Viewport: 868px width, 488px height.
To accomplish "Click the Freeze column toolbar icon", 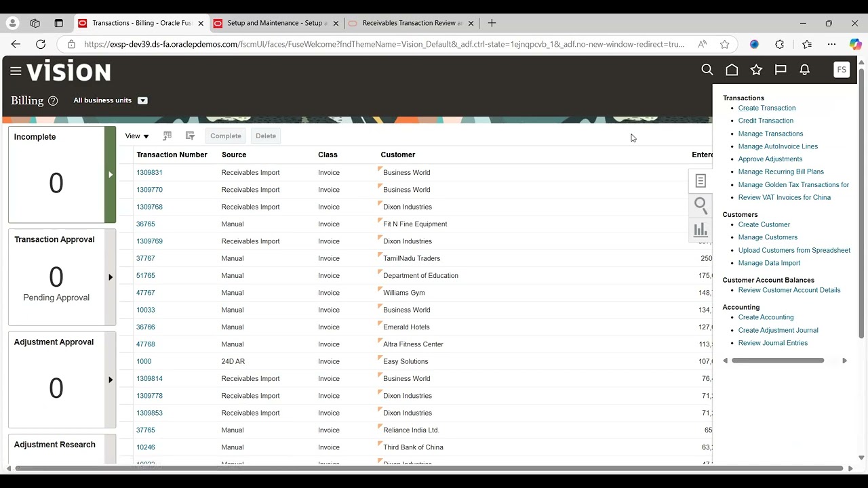I will [167, 136].
